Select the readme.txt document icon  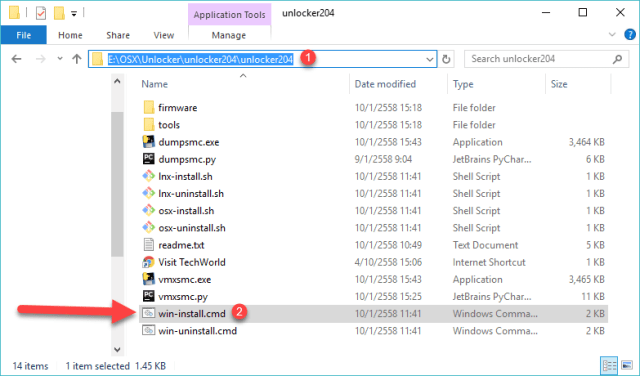pos(149,245)
